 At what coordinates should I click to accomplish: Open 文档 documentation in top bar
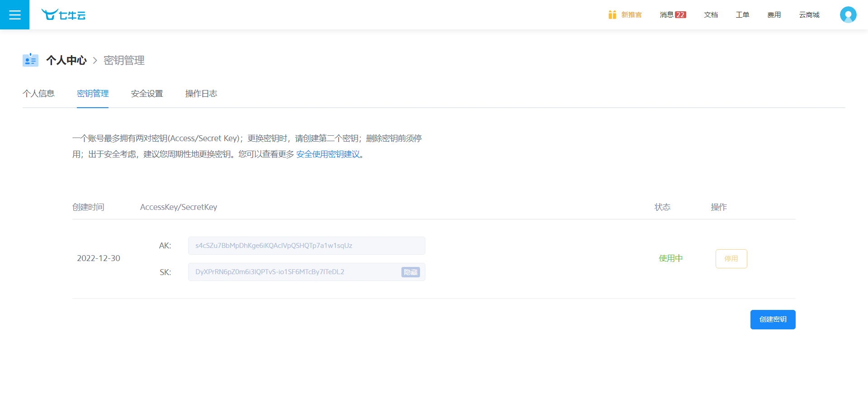(711, 15)
